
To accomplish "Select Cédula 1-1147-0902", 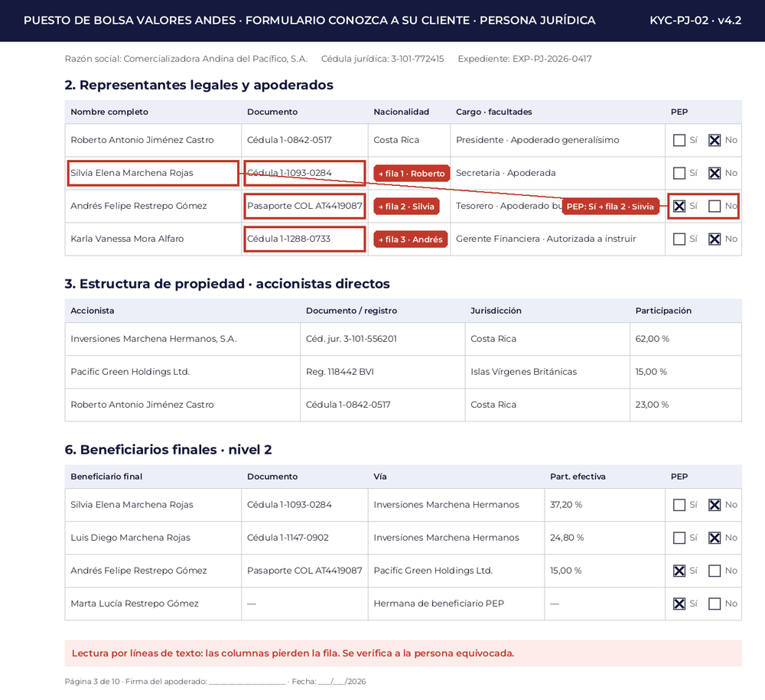I will (x=288, y=538).
